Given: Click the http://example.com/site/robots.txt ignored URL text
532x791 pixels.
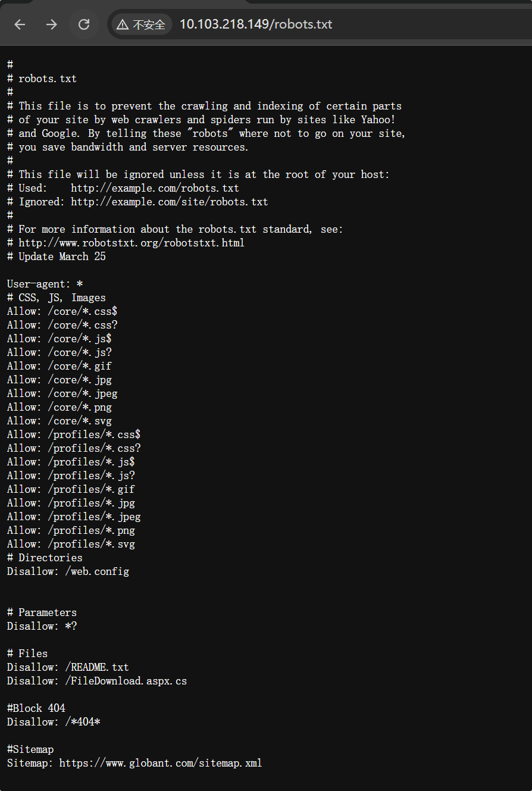Looking at the screenshot, I should tap(170, 202).
